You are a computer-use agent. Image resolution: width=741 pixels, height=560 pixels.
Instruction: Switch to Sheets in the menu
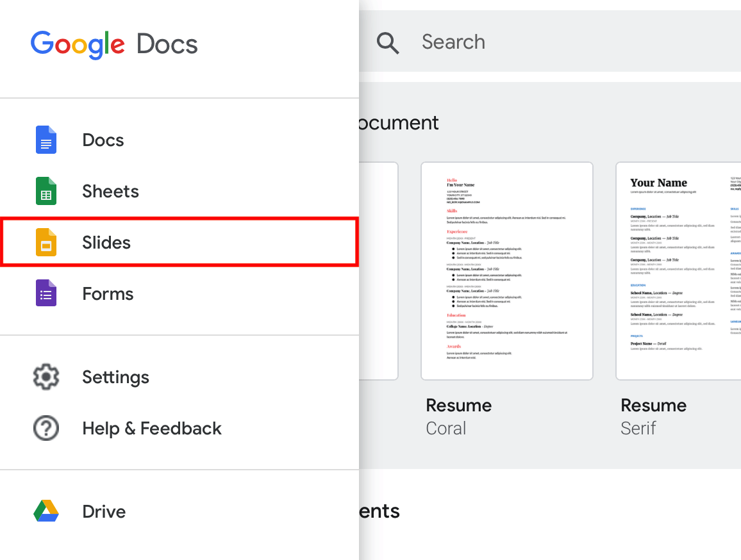click(x=179, y=191)
